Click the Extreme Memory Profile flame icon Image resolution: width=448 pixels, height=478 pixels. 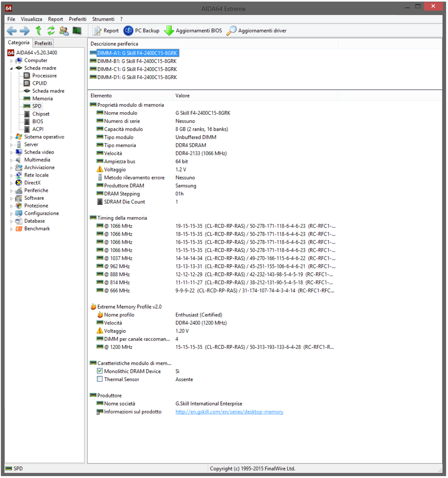click(x=93, y=306)
